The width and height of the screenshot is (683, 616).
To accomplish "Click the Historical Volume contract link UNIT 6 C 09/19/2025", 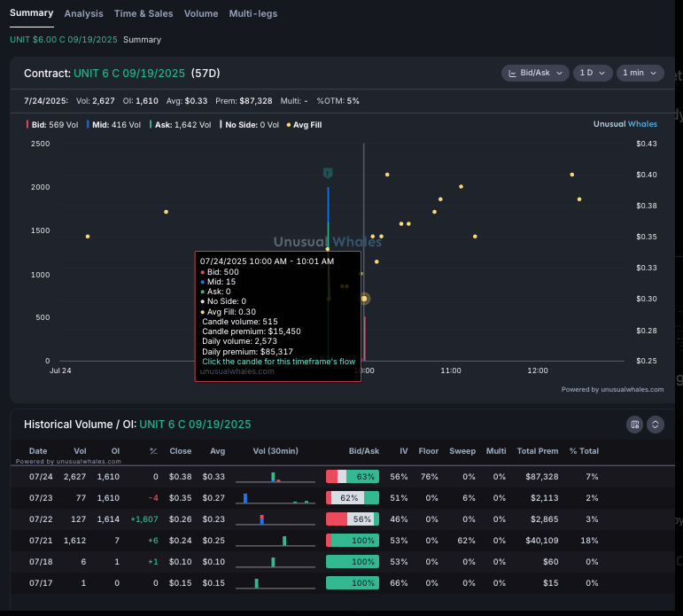I will point(195,425).
